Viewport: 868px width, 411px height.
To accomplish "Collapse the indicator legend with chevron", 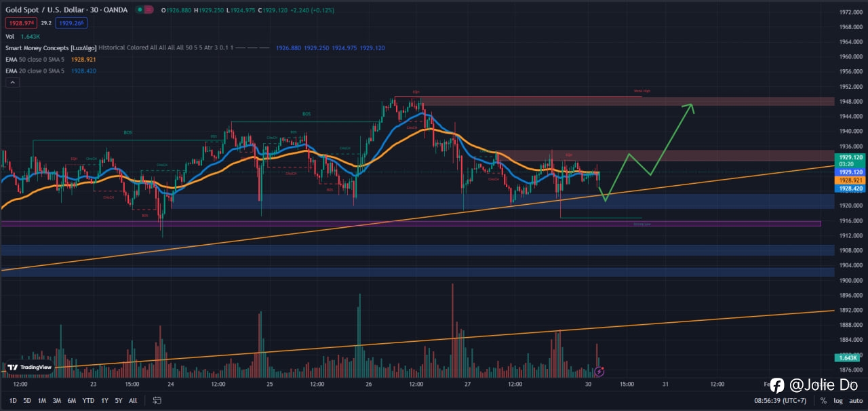I will pyautogui.click(x=12, y=82).
